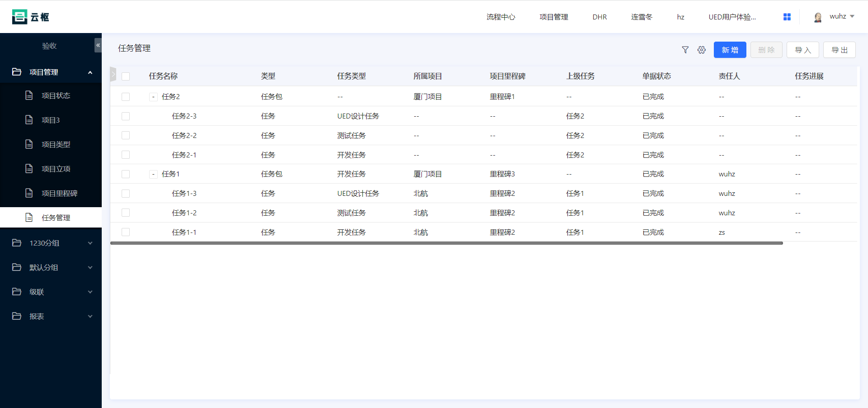
Task: Click the 责任人 column header
Action: (x=729, y=76)
